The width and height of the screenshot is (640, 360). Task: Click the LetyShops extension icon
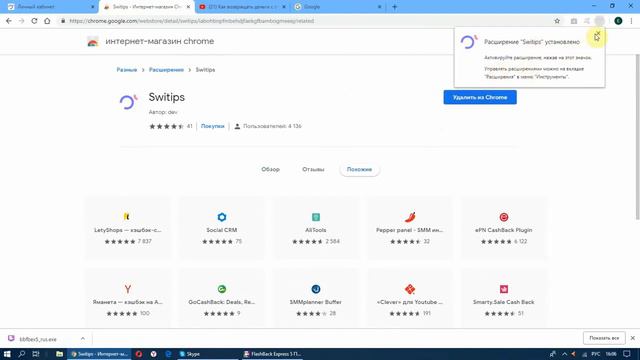tap(127, 217)
